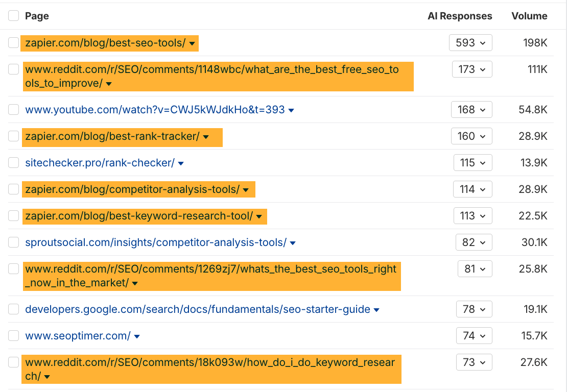567x392 pixels.
Task: Open the 593 AI Responses dropdown
Action: pos(470,42)
